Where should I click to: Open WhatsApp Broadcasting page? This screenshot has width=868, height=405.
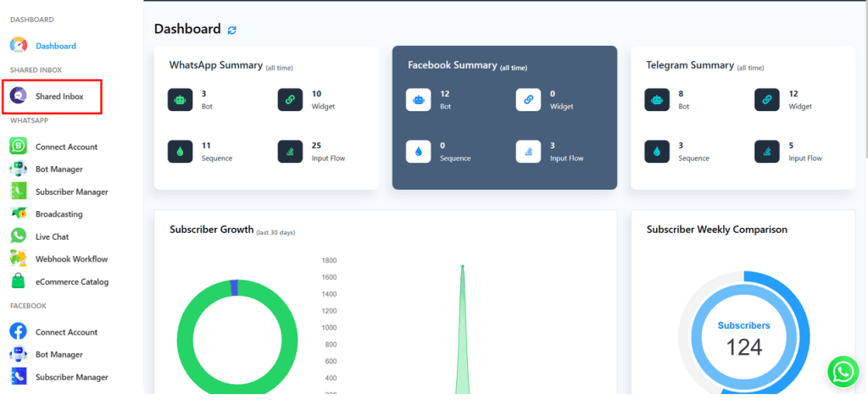coord(58,214)
